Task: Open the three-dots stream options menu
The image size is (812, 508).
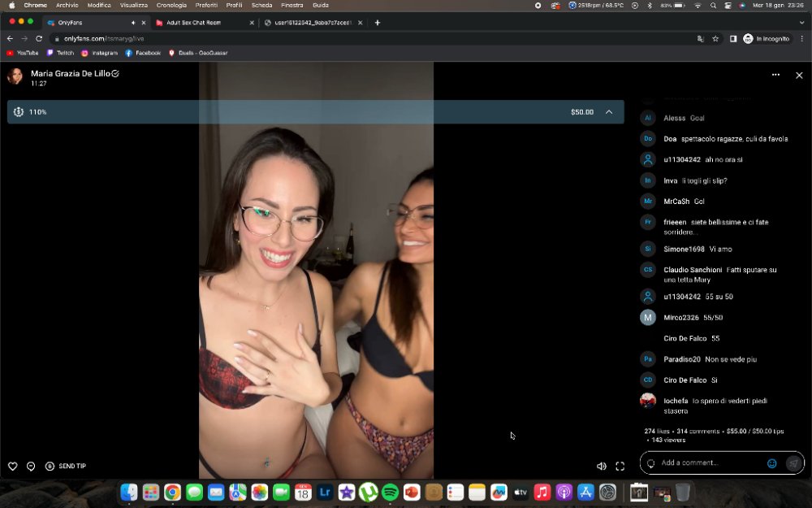Action: point(775,75)
